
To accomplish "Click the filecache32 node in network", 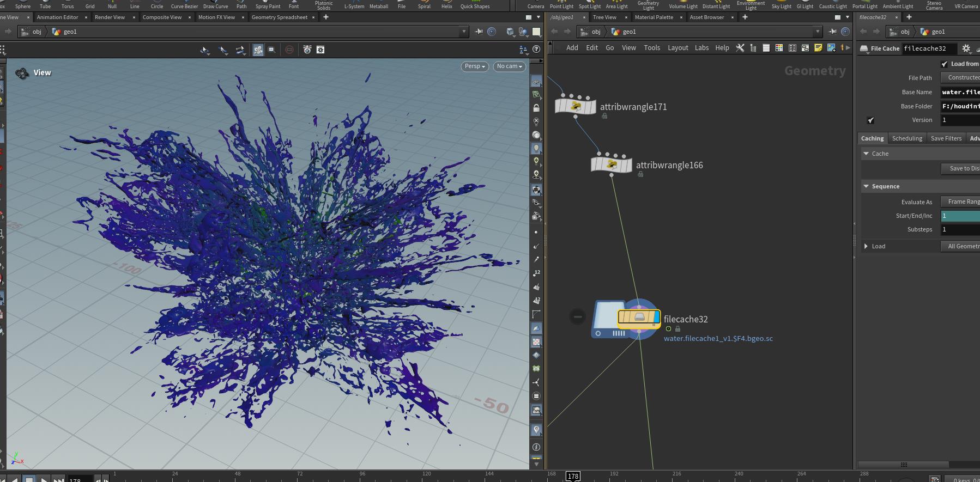I will click(639, 317).
